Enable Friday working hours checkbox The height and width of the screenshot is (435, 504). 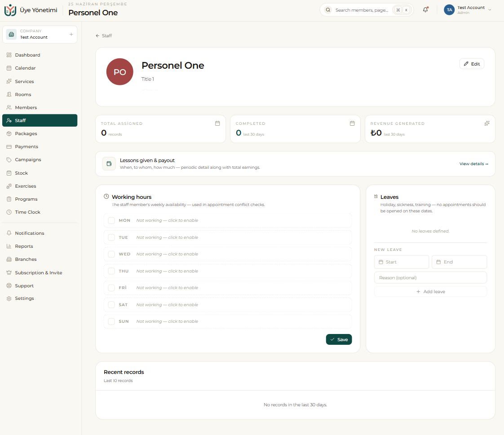[x=111, y=288]
